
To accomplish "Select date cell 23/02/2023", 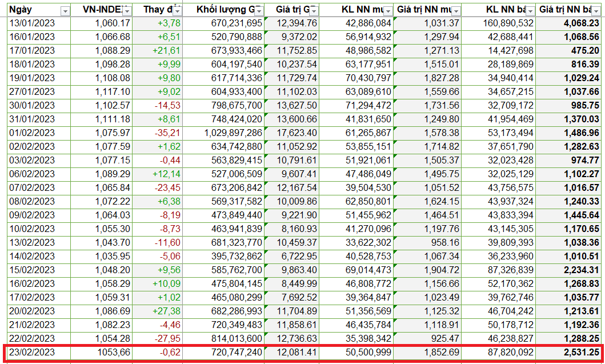I will [x=39, y=352].
